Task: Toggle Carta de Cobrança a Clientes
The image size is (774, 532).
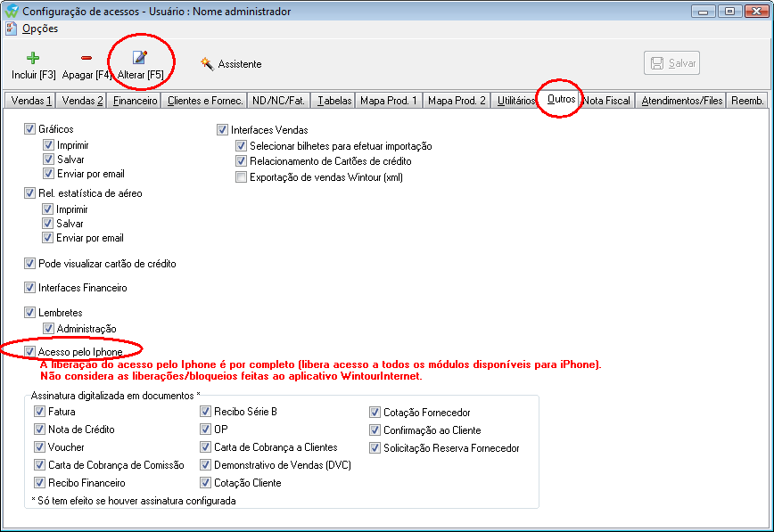Action: point(205,447)
